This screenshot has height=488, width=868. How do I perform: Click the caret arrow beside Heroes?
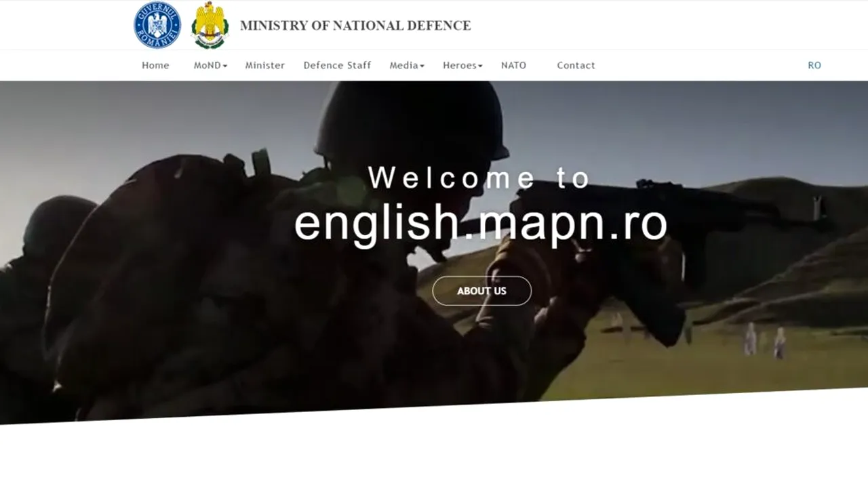(480, 66)
